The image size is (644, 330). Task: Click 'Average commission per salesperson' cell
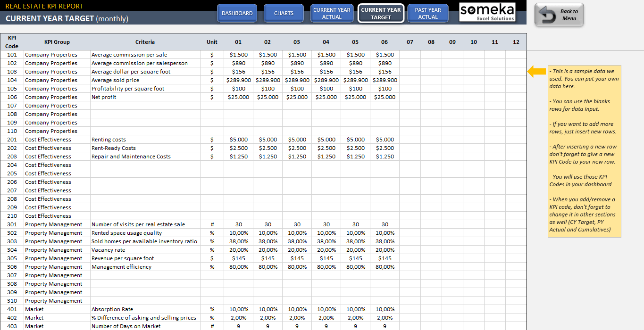pyautogui.click(x=145, y=63)
